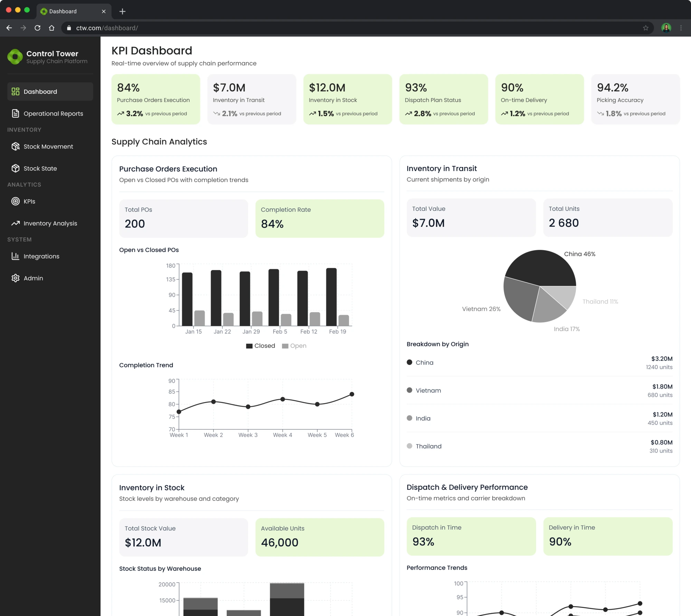Open Integrations under System
This screenshot has height=616, width=691.
click(41, 256)
